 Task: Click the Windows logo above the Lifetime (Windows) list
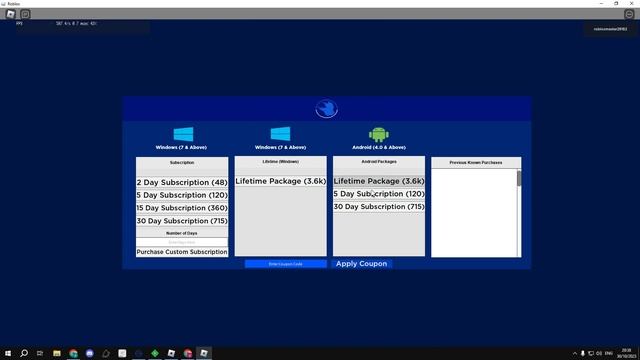coord(280,133)
